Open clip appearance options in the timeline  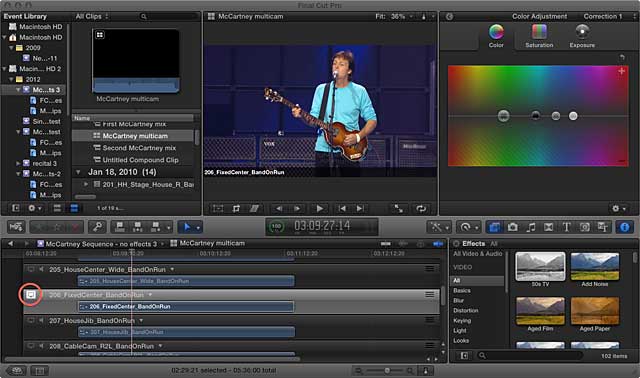coord(425,371)
